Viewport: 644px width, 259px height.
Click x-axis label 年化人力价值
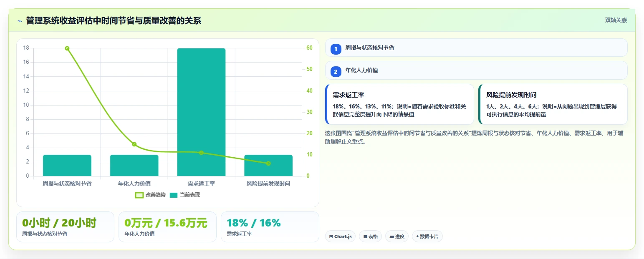134,184
